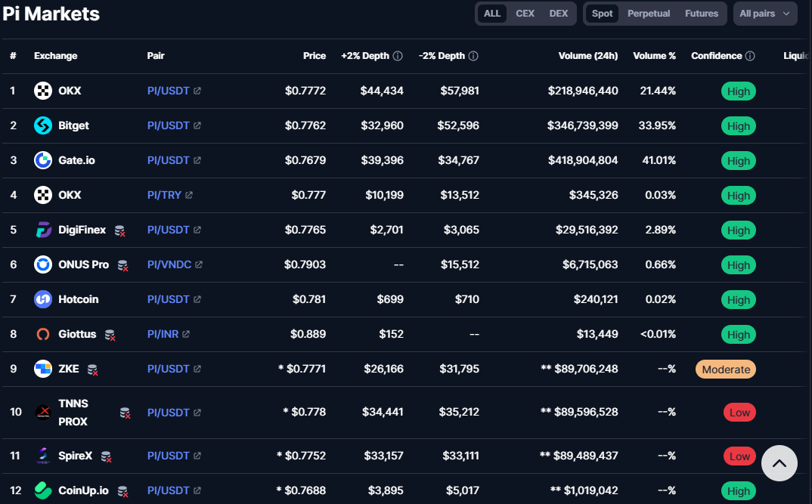
Task: Click the Low confidence badge for SpireX
Action: [739, 456]
